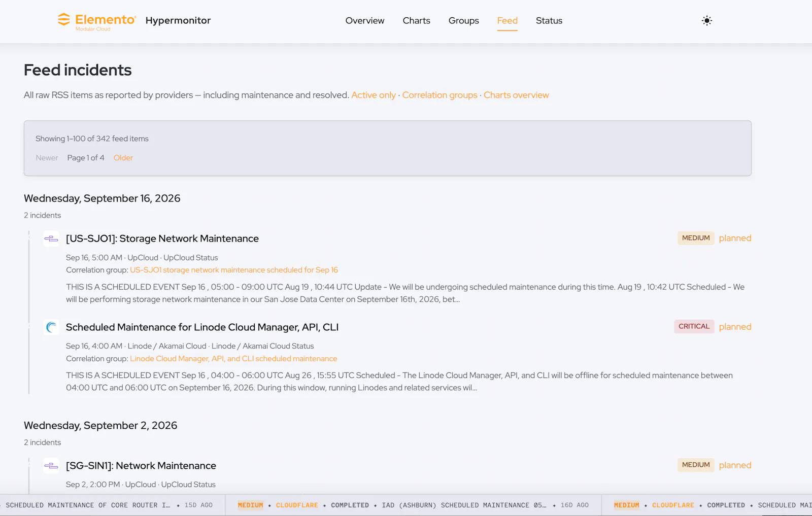The height and width of the screenshot is (516, 812).
Task: Click 'Sep 16, 5:00 AM · UpCloud' metadata line
Action: tap(142, 258)
